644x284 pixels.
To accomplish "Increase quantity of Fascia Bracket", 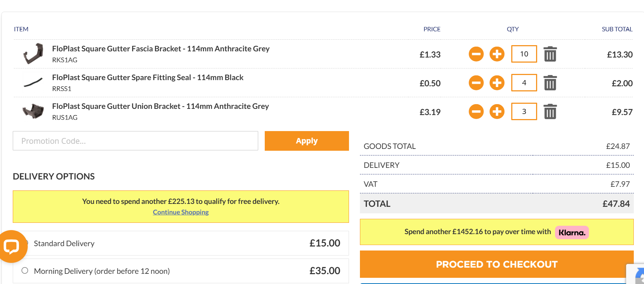I will coord(497,54).
